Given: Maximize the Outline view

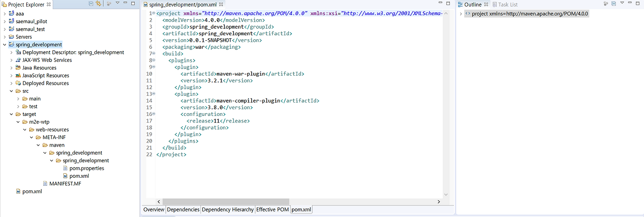Looking at the screenshot, I should click(637, 4).
